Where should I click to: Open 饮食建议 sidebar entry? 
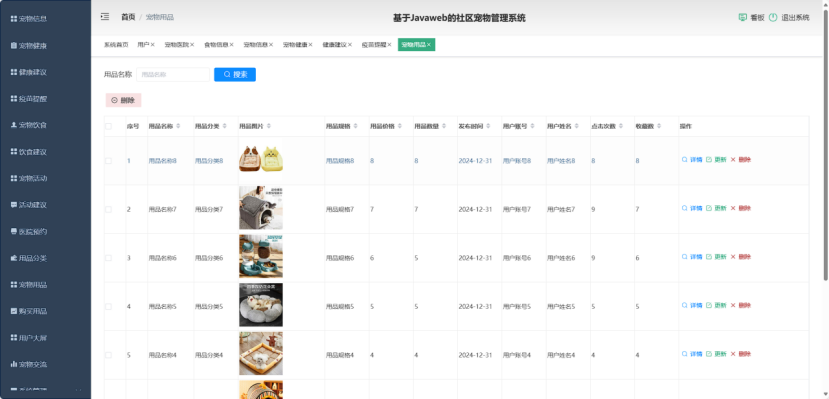point(29,152)
